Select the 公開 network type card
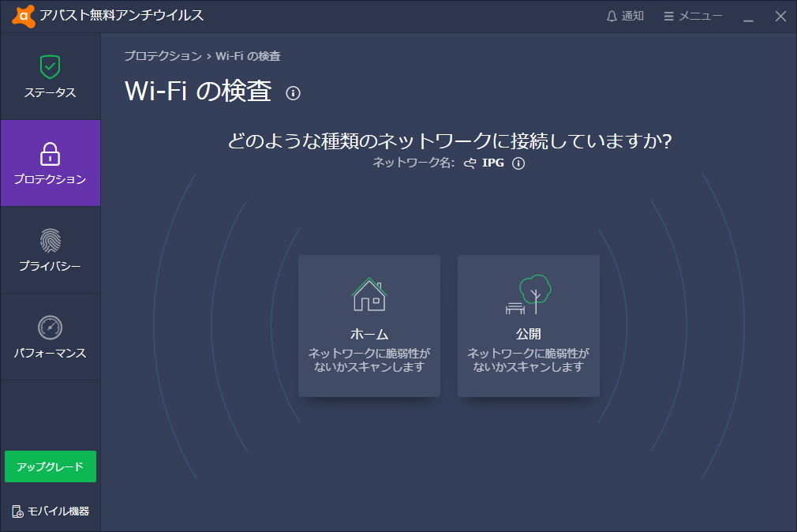This screenshot has height=532, width=797. coord(528,325)
